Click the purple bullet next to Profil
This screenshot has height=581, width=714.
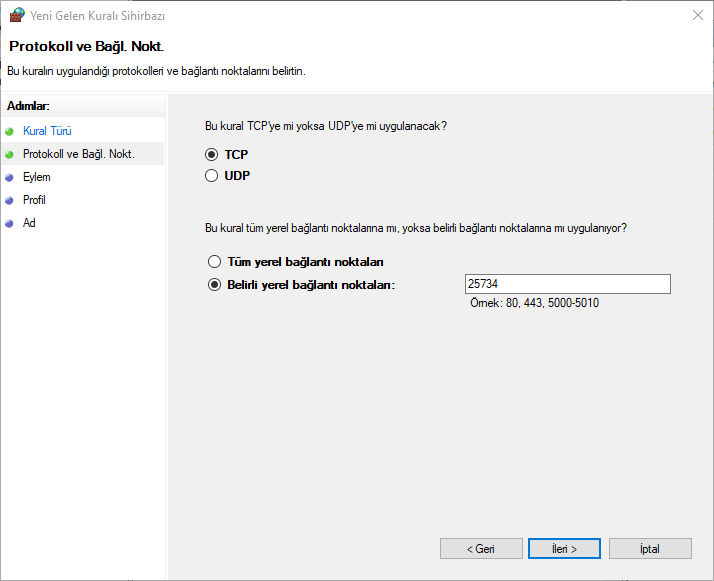(10, 200)
